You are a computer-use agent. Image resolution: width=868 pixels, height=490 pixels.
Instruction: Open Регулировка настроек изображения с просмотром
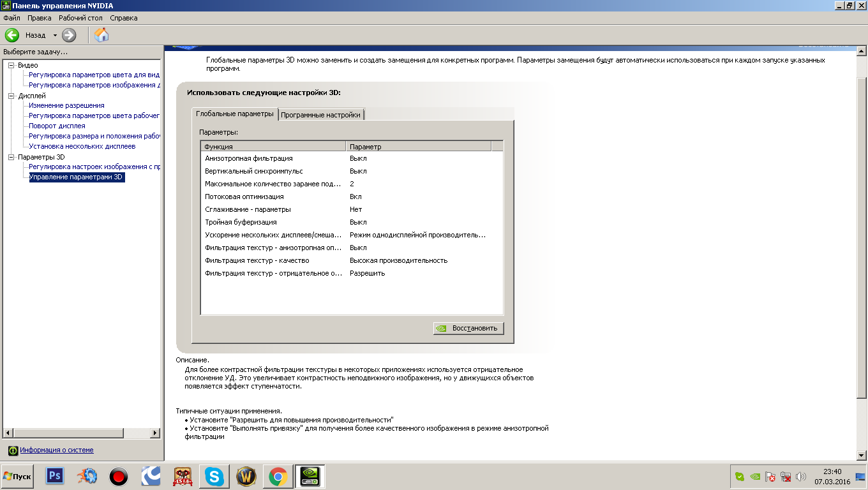[x=94, y=167]
